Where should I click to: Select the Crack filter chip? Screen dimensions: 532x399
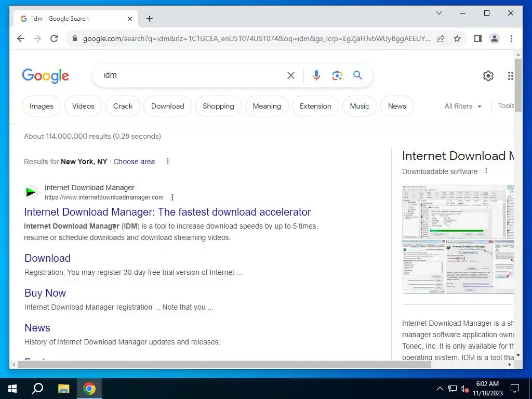(x=123, y=106)
